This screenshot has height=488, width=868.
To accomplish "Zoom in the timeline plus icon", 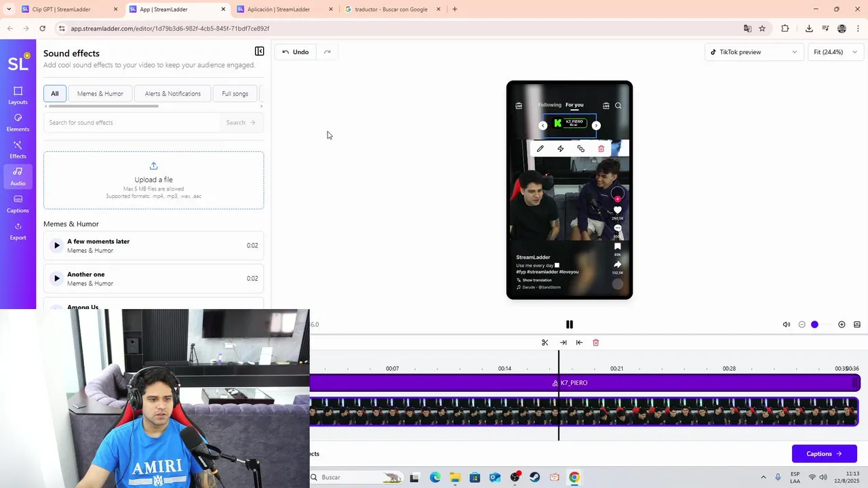I will (842, 325).
